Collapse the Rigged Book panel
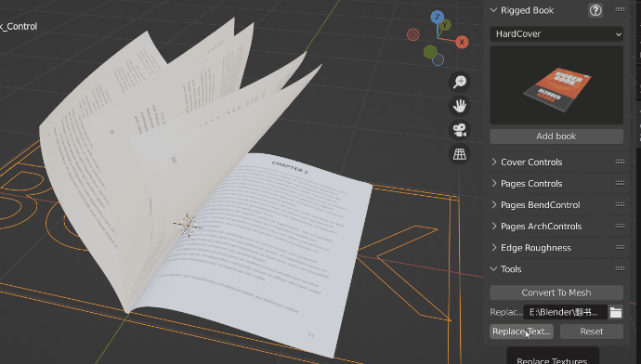 tap(494, 10)
